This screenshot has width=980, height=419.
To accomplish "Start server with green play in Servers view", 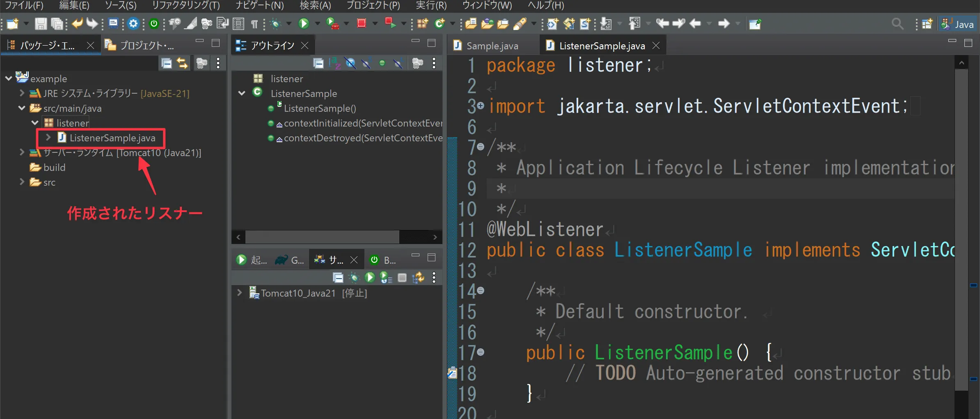I will tap(370, 278).
